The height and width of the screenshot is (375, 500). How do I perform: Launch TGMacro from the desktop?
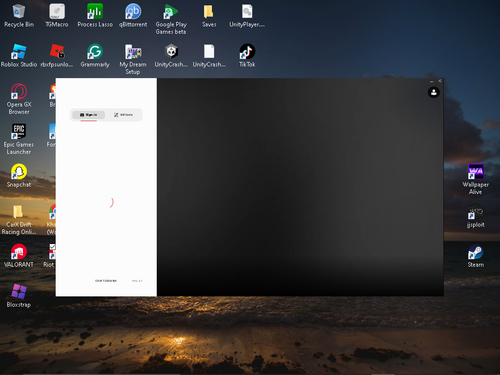point(57,16)
